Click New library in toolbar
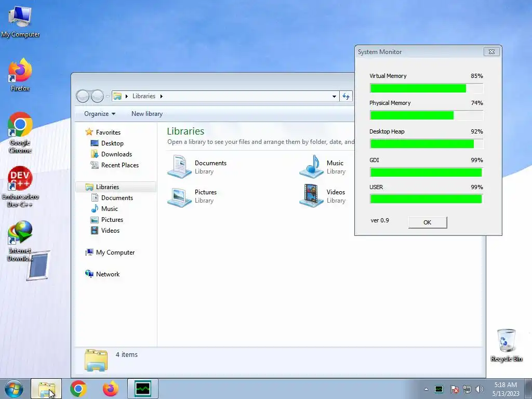Image resolution: width=532 pixels, height=399 pixels. 147,114
